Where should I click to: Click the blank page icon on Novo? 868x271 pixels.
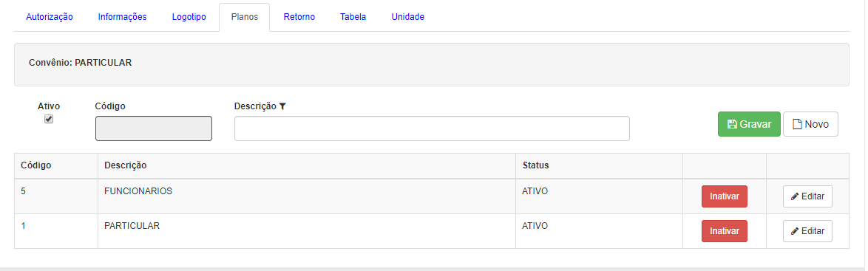[797, 125]
